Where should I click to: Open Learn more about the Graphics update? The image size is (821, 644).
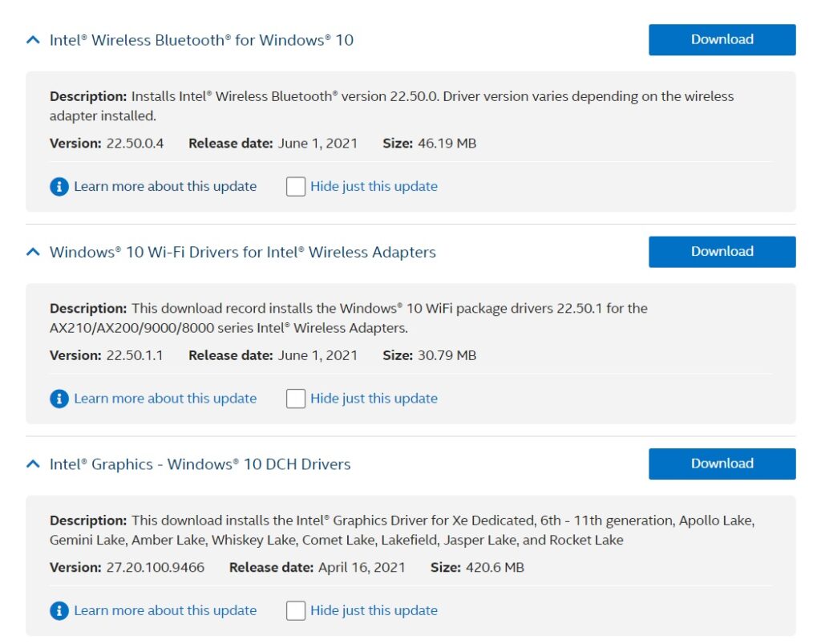pyautogui.click(x=164, y=610)
